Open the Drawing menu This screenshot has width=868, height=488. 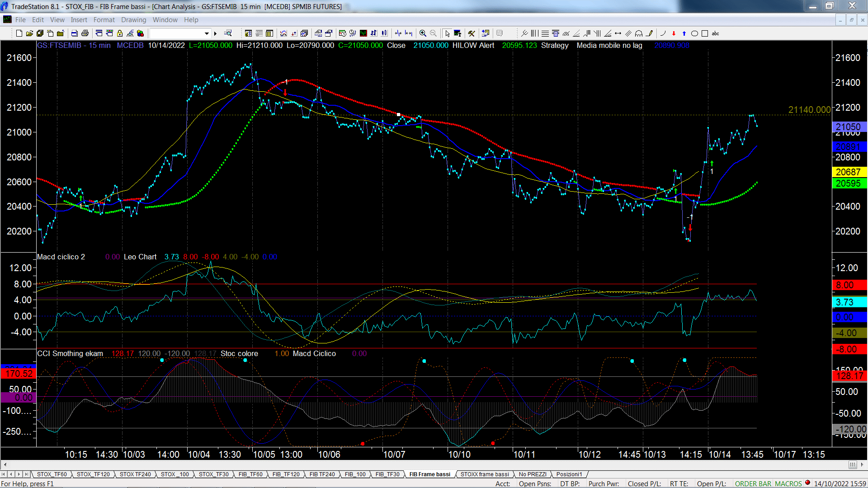[x=133, y=20]
